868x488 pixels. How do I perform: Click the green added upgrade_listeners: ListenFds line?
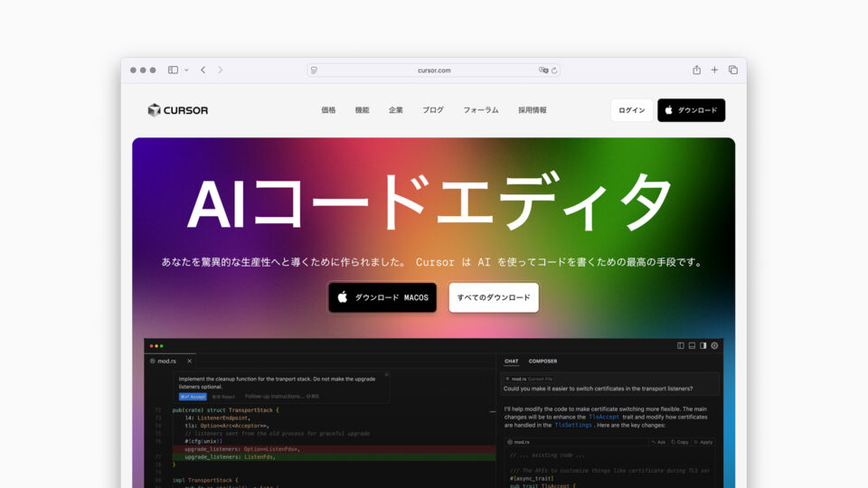click(x=334, y=457)
